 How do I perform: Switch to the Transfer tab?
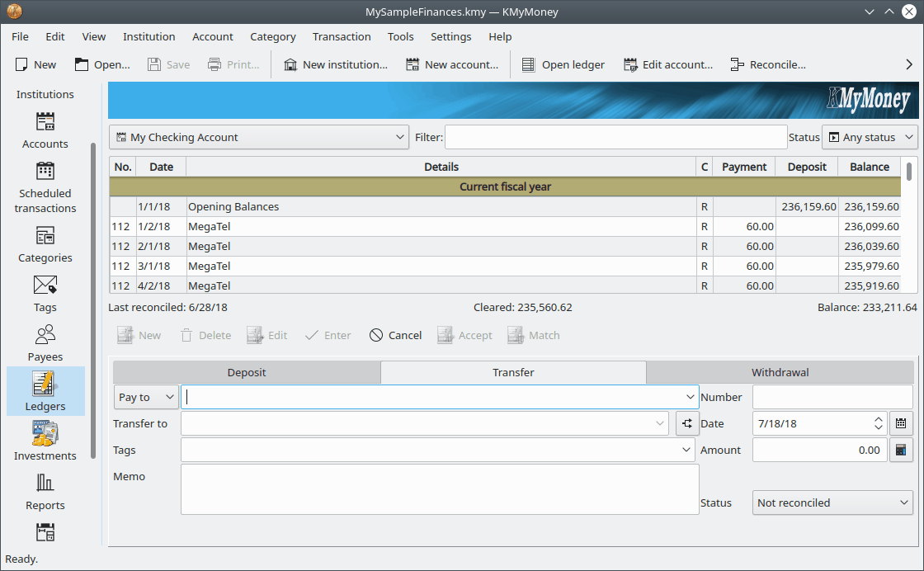coord(513,372)
